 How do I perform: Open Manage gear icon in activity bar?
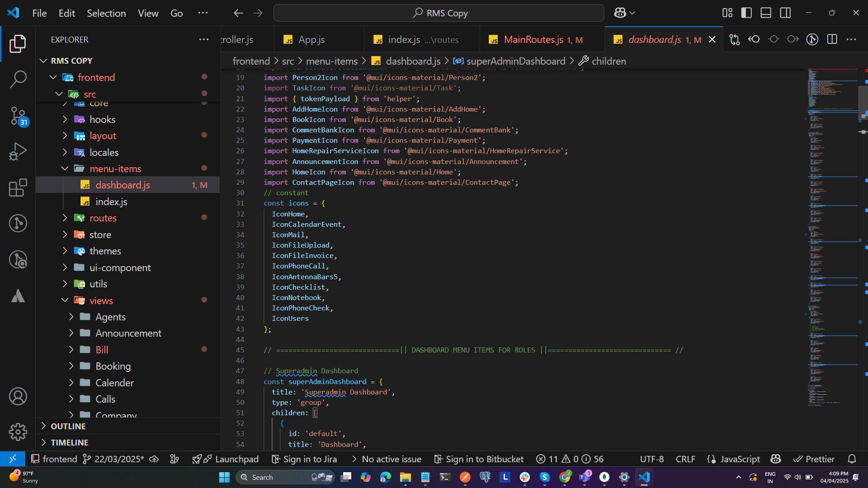(x=18, y=432)
